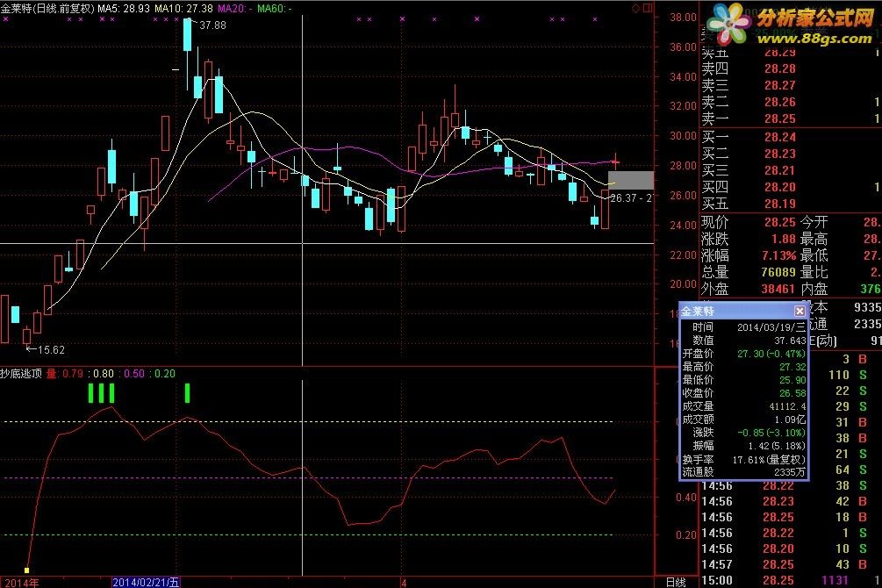
Task: Click the 24.00 price axis label
Action: [x=683, y=225]
